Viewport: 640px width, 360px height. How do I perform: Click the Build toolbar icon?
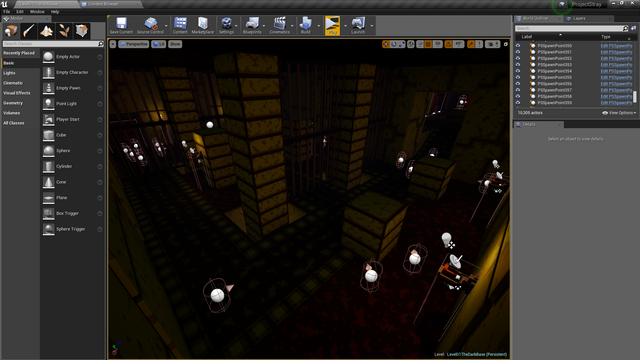click(306, 25)
